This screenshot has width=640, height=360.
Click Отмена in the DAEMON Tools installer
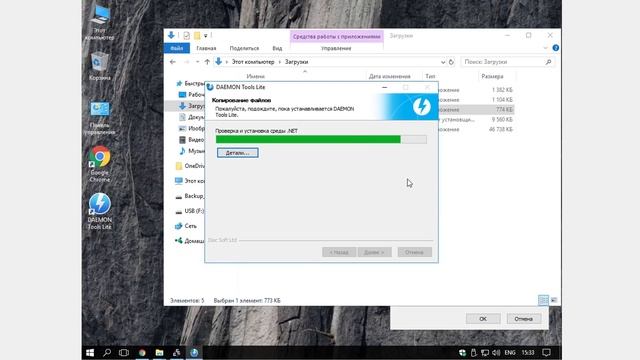coord(414,252)
